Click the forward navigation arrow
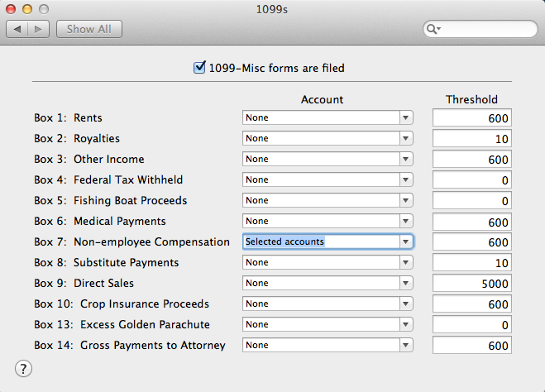 [38, 29]
